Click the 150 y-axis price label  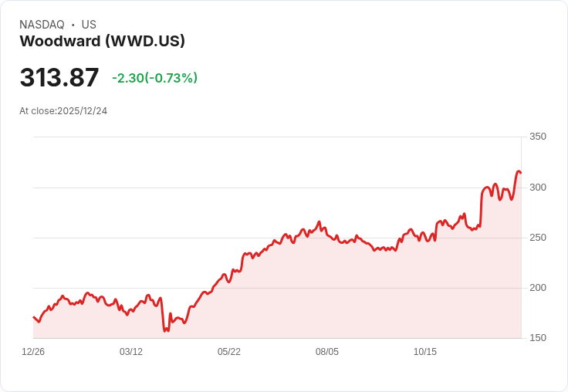point(538,338)
